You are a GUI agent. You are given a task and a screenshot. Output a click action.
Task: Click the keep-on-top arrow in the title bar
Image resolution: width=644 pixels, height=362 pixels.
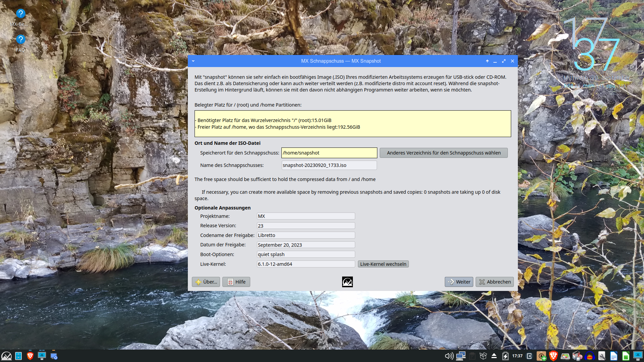(487, 61)
